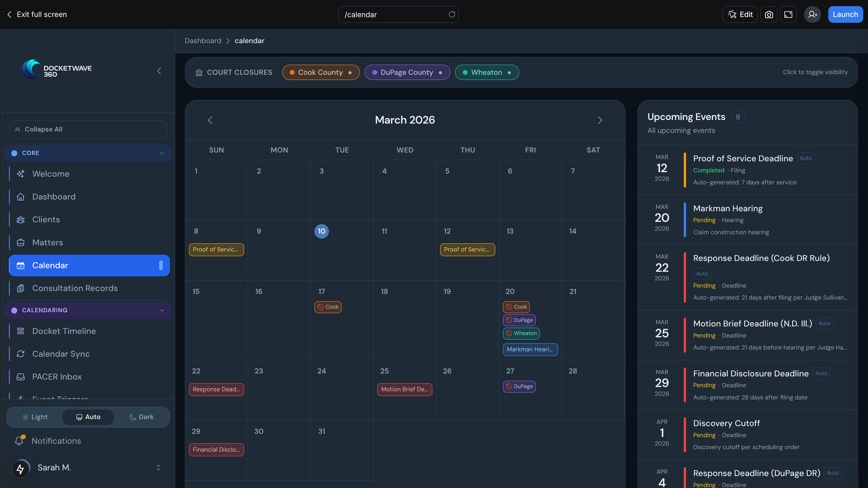Screen dimensions: 868x488
Task: Click the Upcoming Events count badge 9
Action: click(738, 117)
